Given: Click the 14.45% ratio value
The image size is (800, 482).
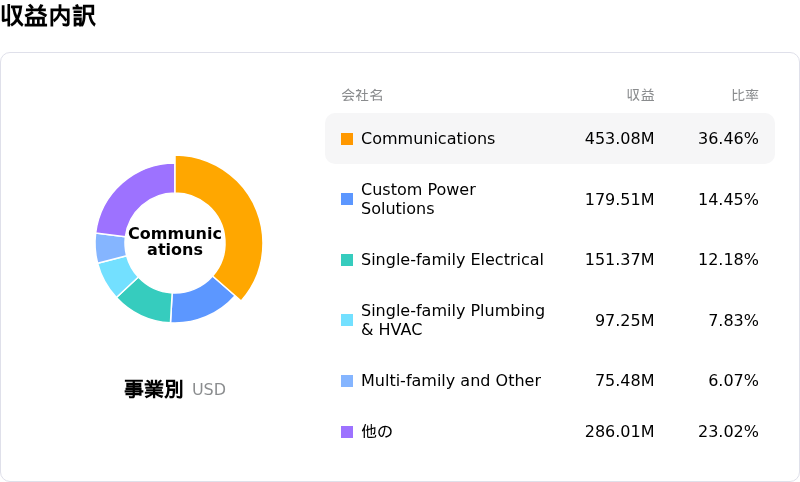Looking at the screenshot, I should [x=728, y=199].
